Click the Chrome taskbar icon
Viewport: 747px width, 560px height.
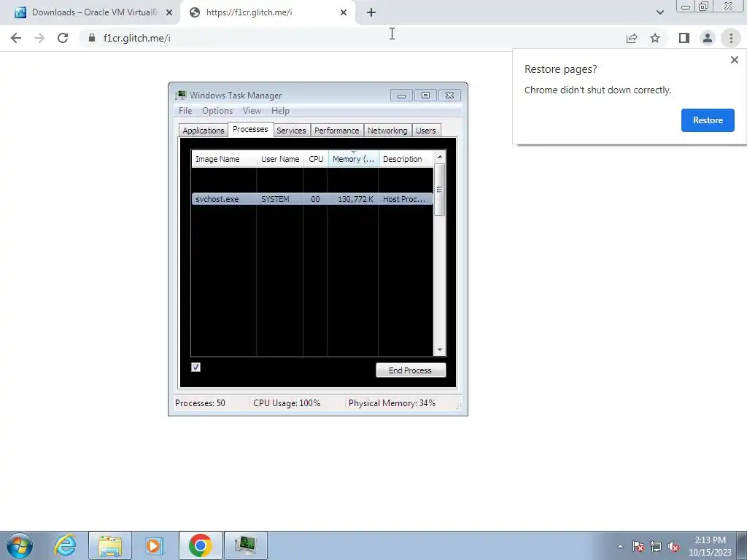pos(200,545)
